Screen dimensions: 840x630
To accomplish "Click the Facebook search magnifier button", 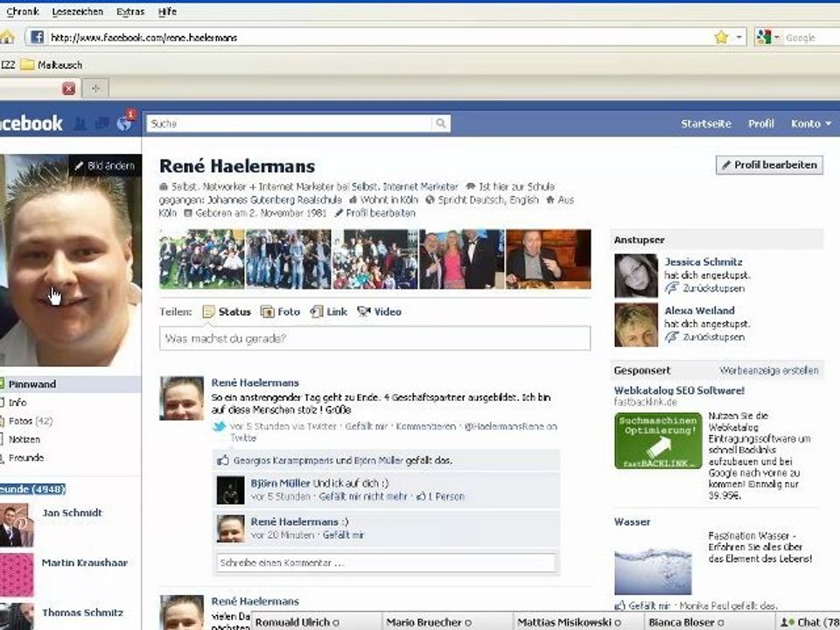I will [x=441, y=123].
